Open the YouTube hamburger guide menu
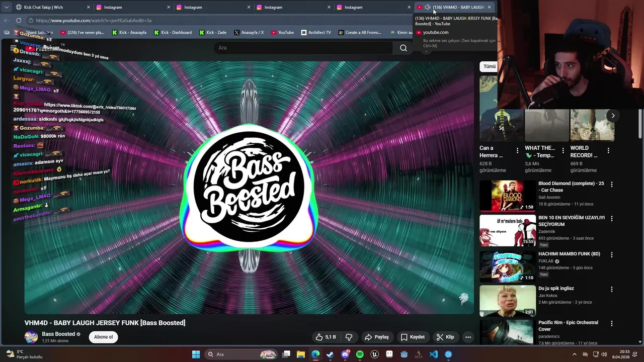The width and height of the screenshot is (644, 362). tap(13, 48)
